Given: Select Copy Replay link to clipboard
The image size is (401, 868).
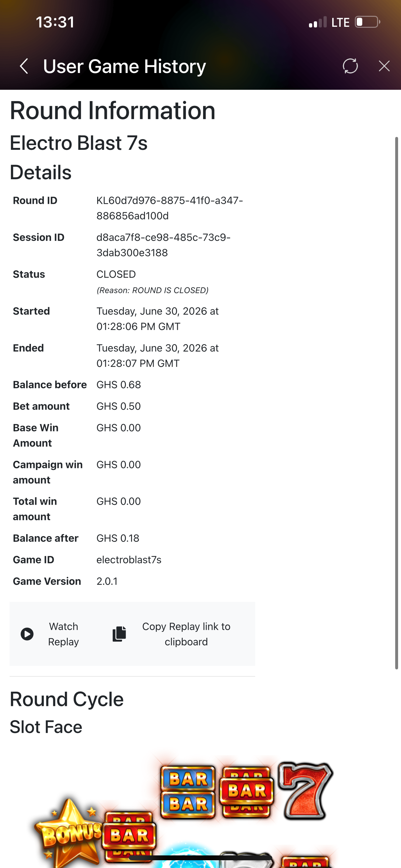Looking at the screenshot, I should point(186,634).
